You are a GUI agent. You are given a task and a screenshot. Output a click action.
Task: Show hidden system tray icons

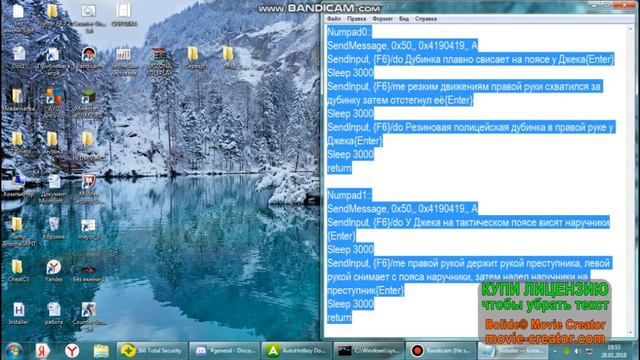coord(555,351)
